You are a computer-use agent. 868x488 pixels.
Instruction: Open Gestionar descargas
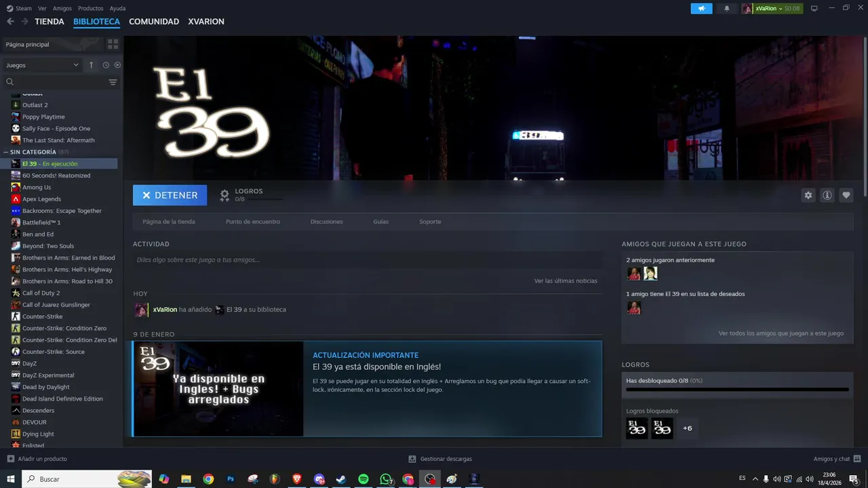tap(440, 459)
